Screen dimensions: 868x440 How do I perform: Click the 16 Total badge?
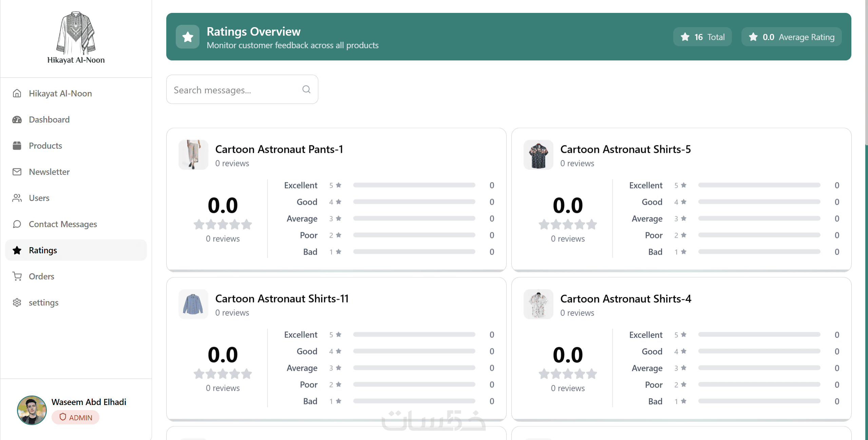702,37
